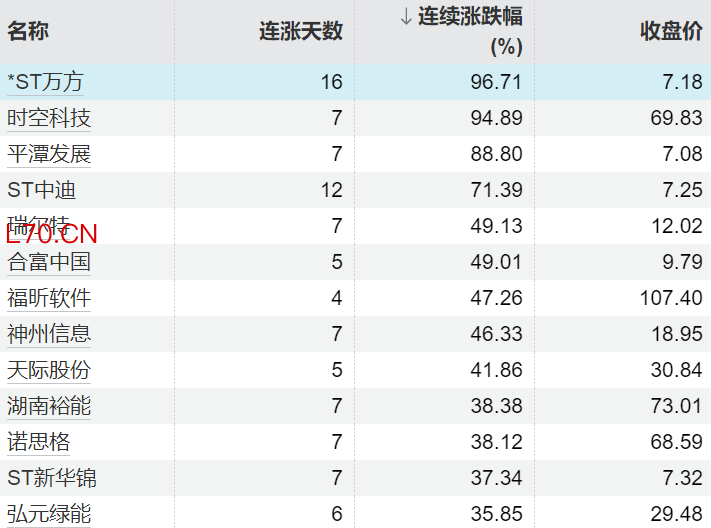Open 神州信息 stock link
Screen dimensions: 711x528
click(49, 334)
